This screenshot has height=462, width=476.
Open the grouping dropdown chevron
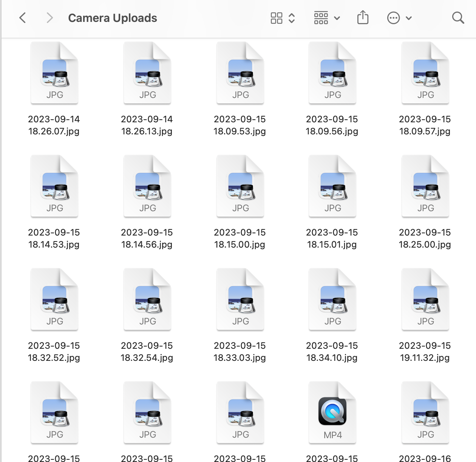[x=337, y=18]
